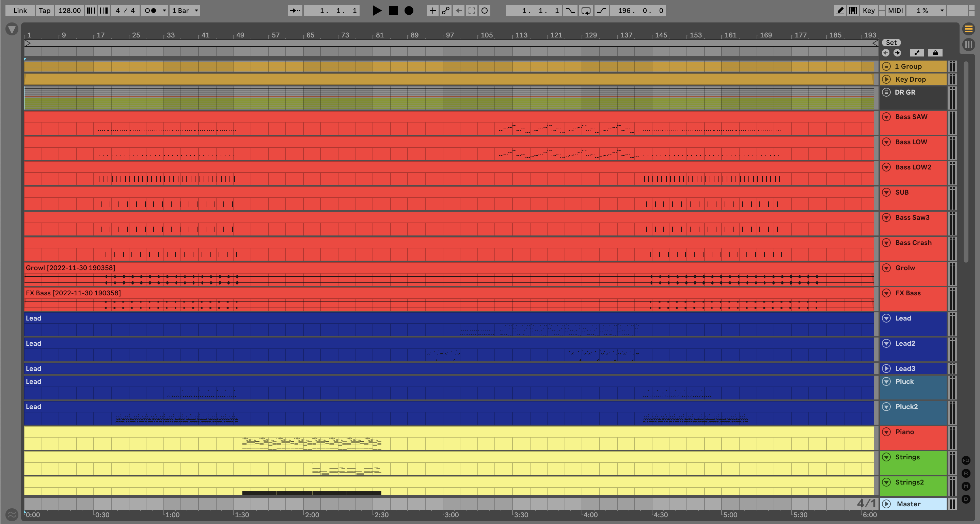Image resolution: width=980 pixels, height=524 pixels.
Task: Enable Draw Mode pencil icon
Action: coord(840,11)
